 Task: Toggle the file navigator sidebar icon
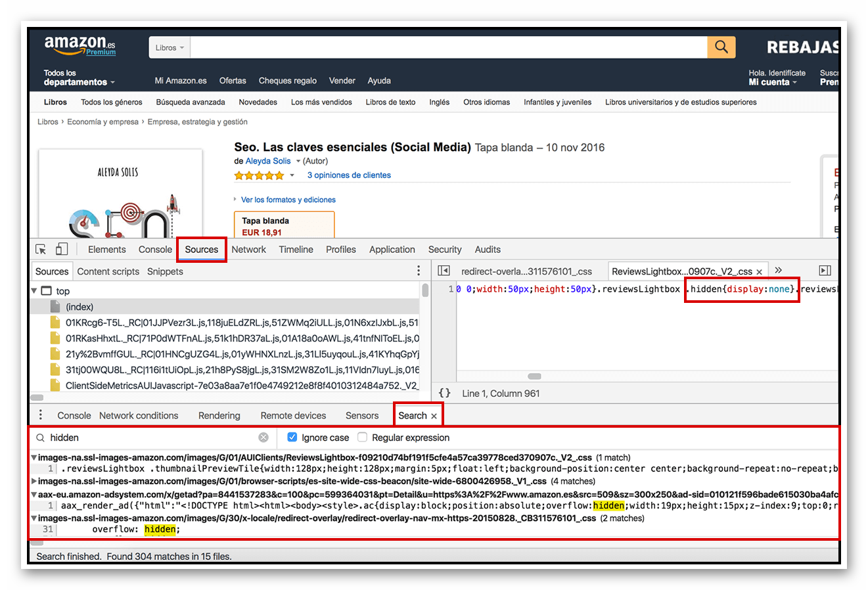[444, 271]
